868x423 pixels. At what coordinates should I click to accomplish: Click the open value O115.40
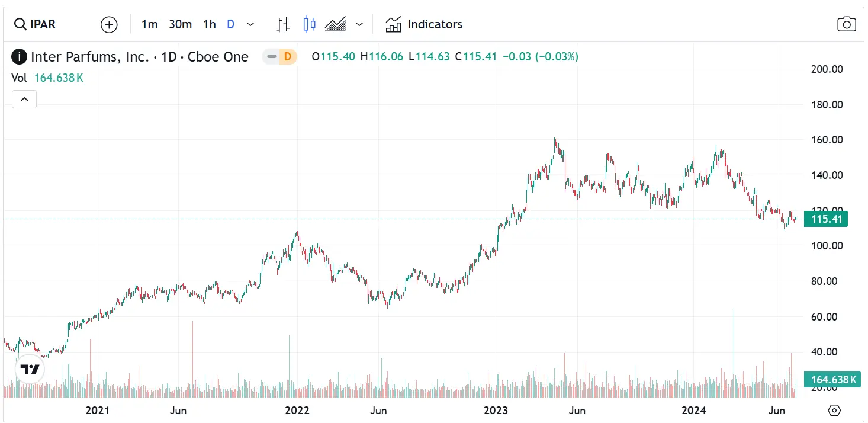(x=333, y=57)
